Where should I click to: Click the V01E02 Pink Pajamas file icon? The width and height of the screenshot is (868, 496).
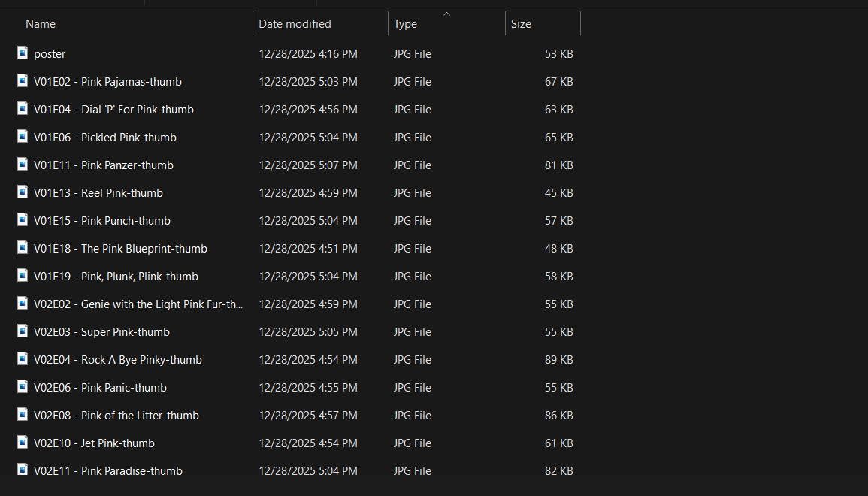pyautogui.click(x=23, y=81)
